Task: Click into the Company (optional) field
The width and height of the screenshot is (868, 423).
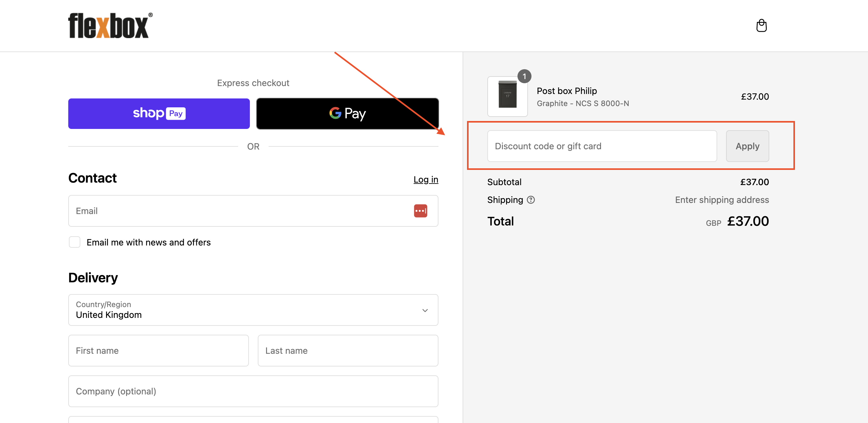Action: pyautogui.click(x=253, y=391)
